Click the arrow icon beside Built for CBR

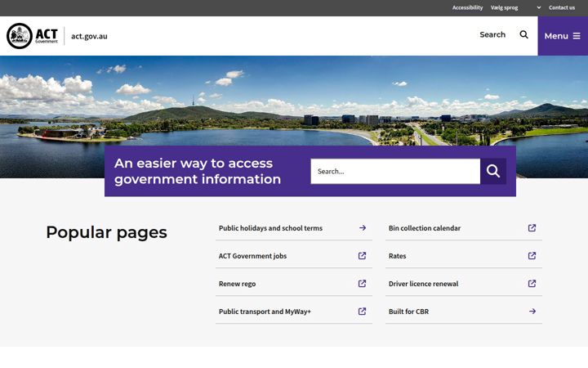(x=532, y=312)
